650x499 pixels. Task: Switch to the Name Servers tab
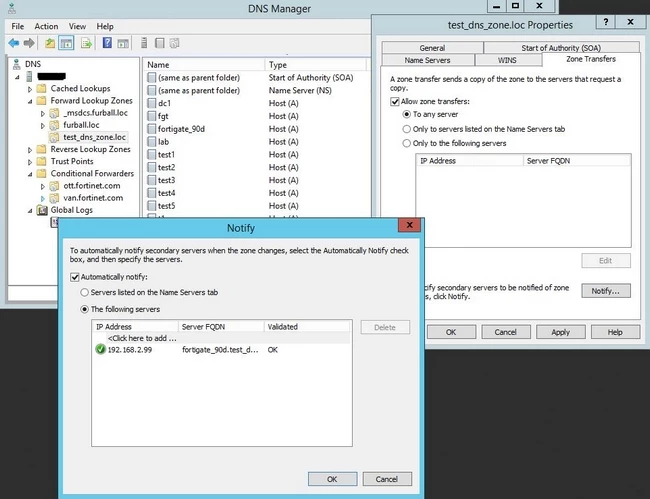pos(427,60)
